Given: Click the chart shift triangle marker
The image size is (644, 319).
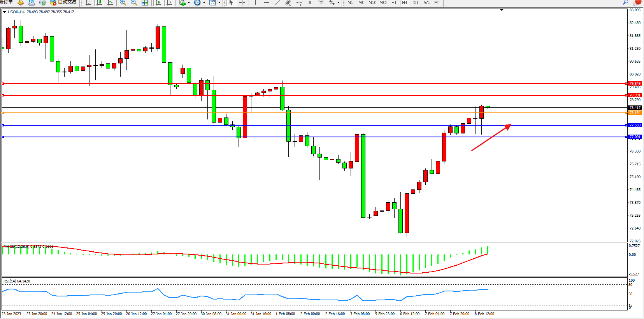Looking at the screenshot, I should click(502, 10).
